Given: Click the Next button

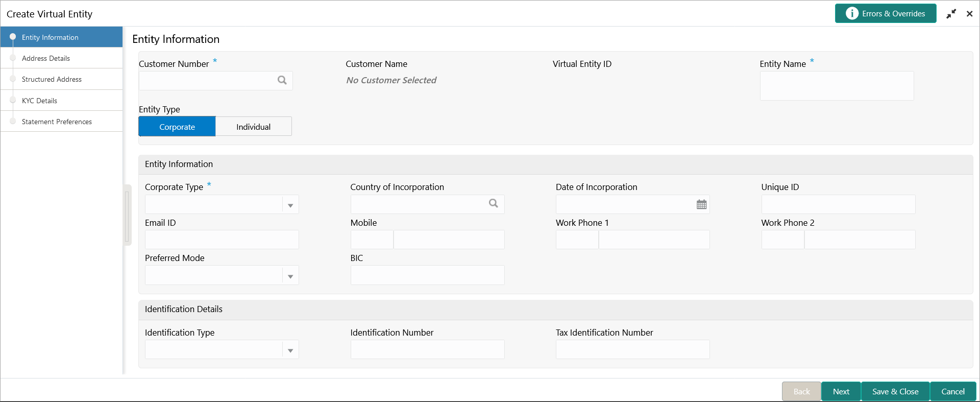Looking at the screenshot, I should pyautogui.click(x=841, y=392).
